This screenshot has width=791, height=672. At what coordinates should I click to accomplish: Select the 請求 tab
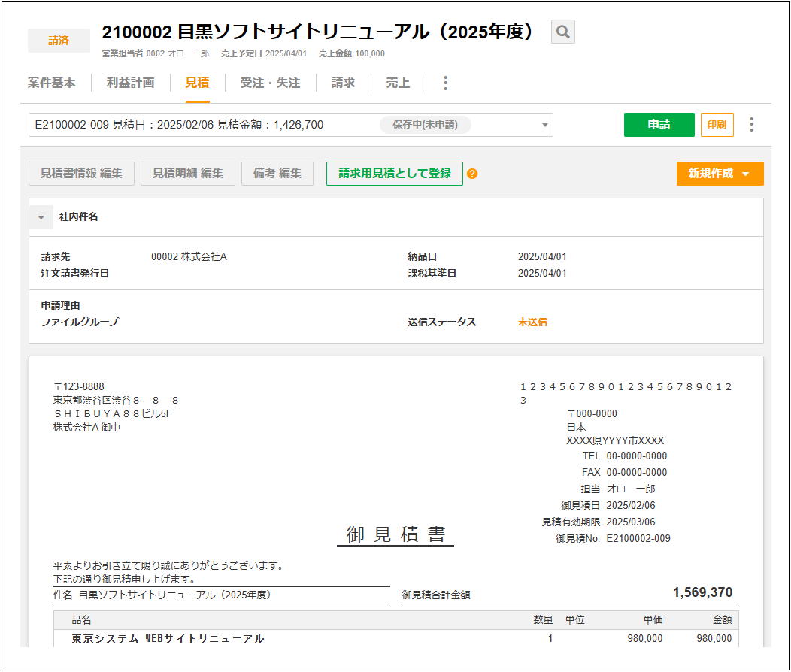tap(343, 83)
